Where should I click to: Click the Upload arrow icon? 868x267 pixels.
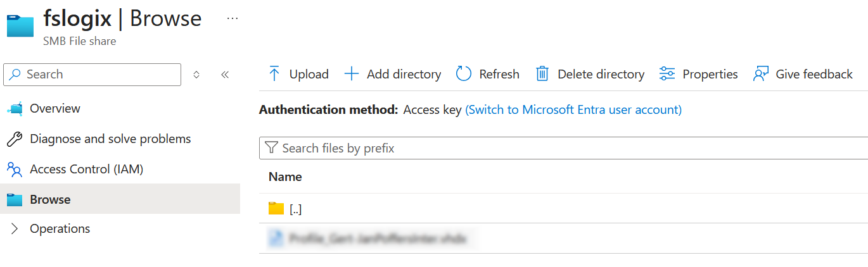(x=274, y=74)
